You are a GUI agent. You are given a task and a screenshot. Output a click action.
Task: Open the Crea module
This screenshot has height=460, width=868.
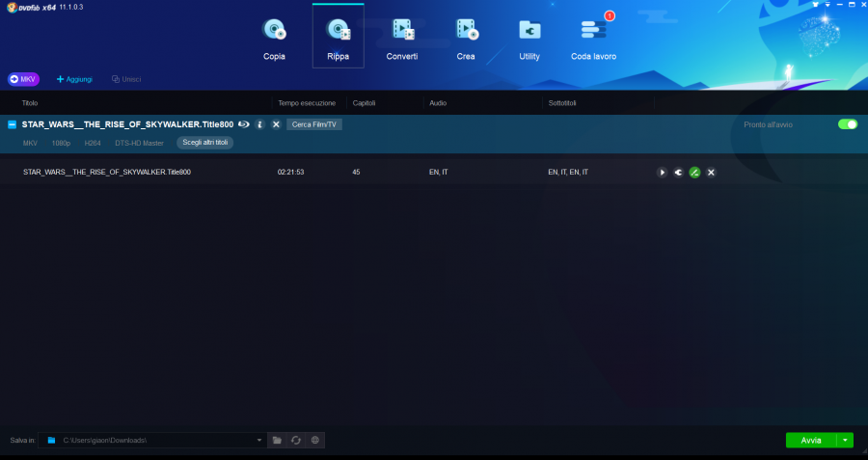click(x=466, y=39)
